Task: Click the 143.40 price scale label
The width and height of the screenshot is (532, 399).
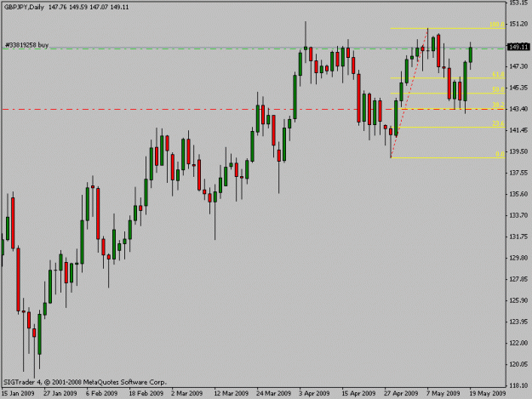Action: [518, 109]
